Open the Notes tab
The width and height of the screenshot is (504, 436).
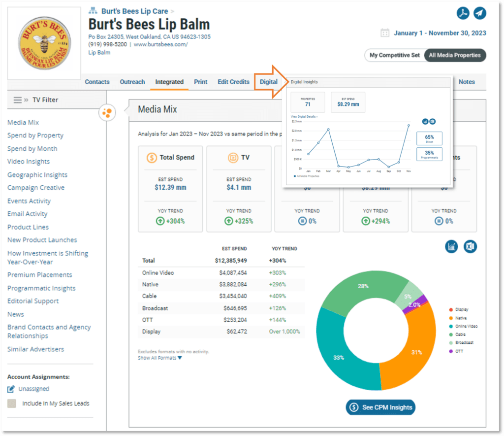(467, 82)
